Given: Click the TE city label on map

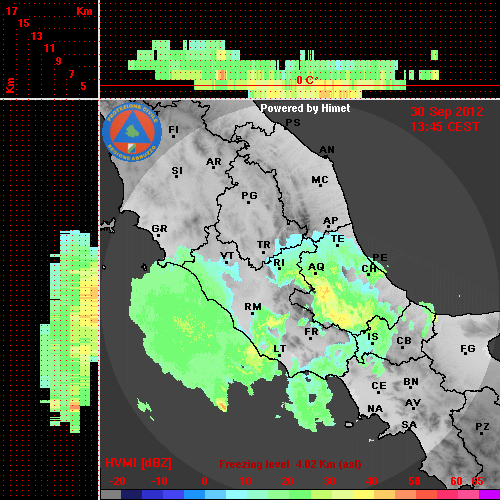Looking at the screenshot, I should (338, 239).
